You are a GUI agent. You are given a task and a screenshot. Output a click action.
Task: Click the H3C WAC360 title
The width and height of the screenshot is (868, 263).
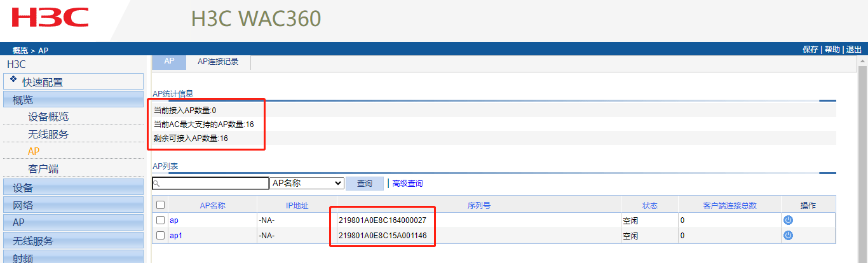pos(256,18)
